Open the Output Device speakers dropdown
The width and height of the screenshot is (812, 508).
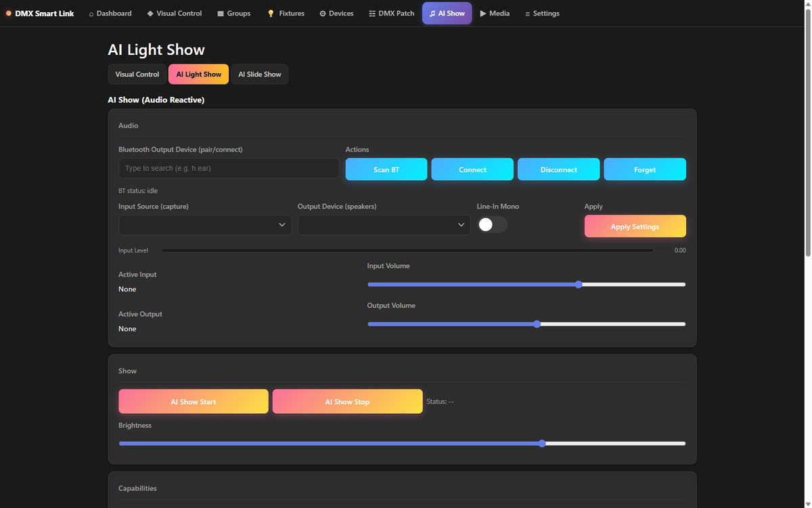pyautogui.click(x=384, y=225)
